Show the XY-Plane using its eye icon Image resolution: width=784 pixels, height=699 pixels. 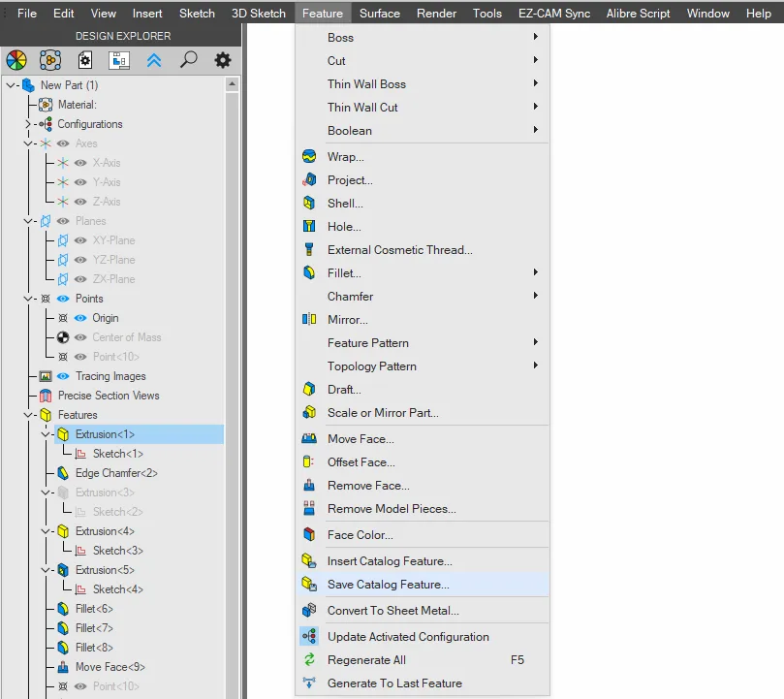click(x=80, y=240)
